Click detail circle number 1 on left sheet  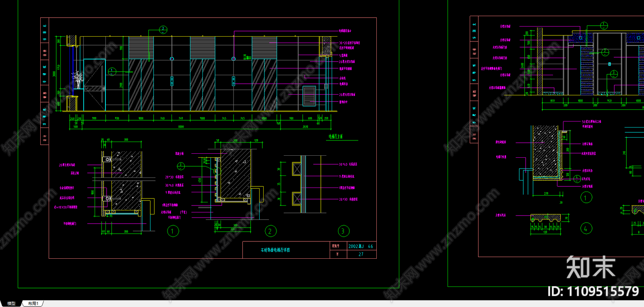(173, 231)
